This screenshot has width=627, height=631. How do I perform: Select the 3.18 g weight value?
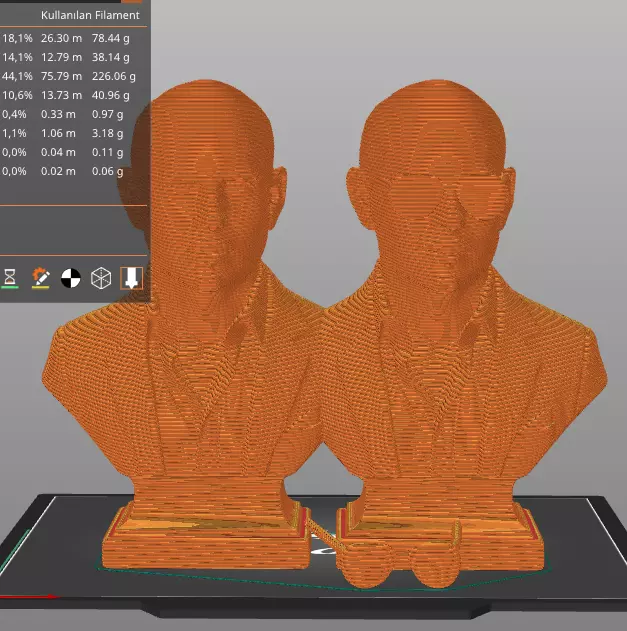pos(107,133)
